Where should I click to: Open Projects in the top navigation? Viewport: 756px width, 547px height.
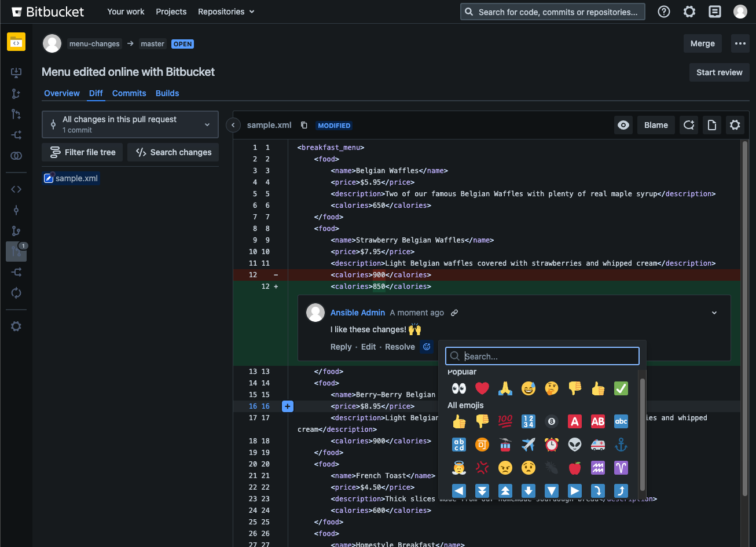[x=171, y=12]
